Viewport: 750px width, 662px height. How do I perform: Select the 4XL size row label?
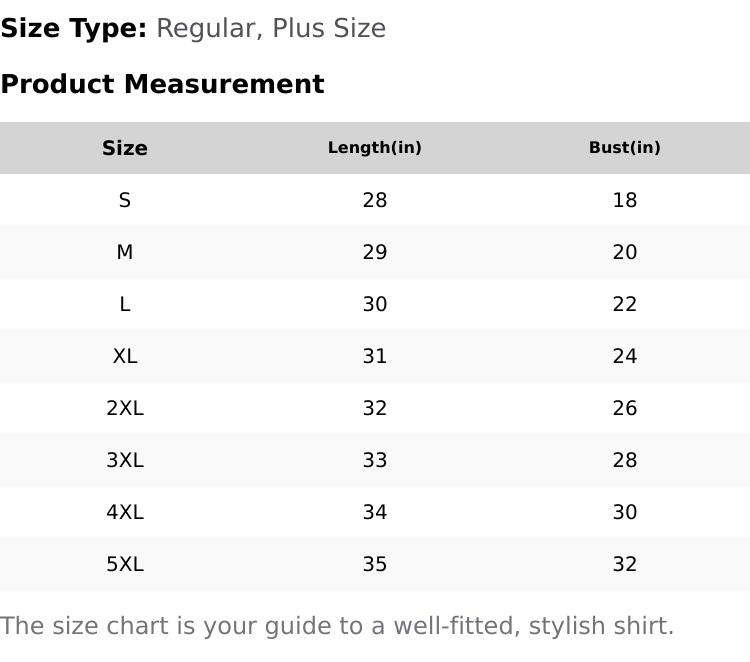[x=125, y=512]
